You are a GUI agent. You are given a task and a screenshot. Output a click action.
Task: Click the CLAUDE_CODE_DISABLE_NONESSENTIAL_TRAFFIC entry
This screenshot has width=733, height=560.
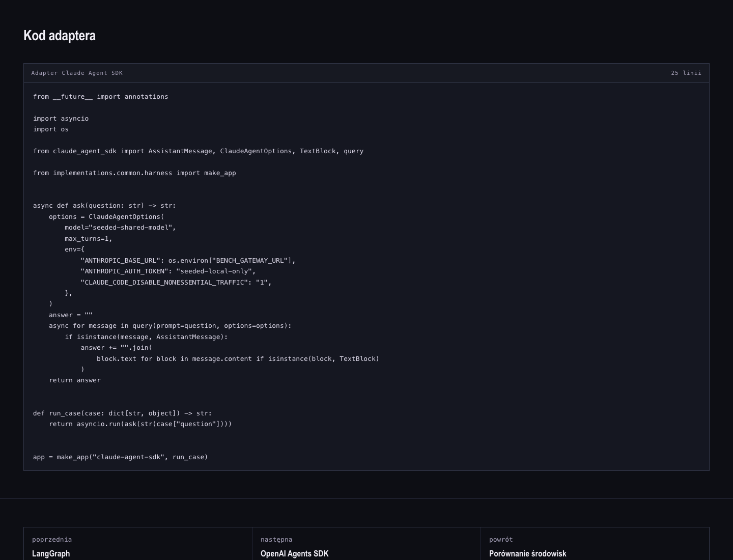176,283
